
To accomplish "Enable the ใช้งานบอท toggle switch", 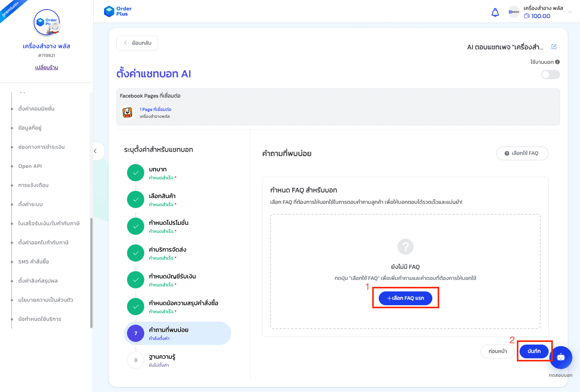I will (x=550, y=75).
